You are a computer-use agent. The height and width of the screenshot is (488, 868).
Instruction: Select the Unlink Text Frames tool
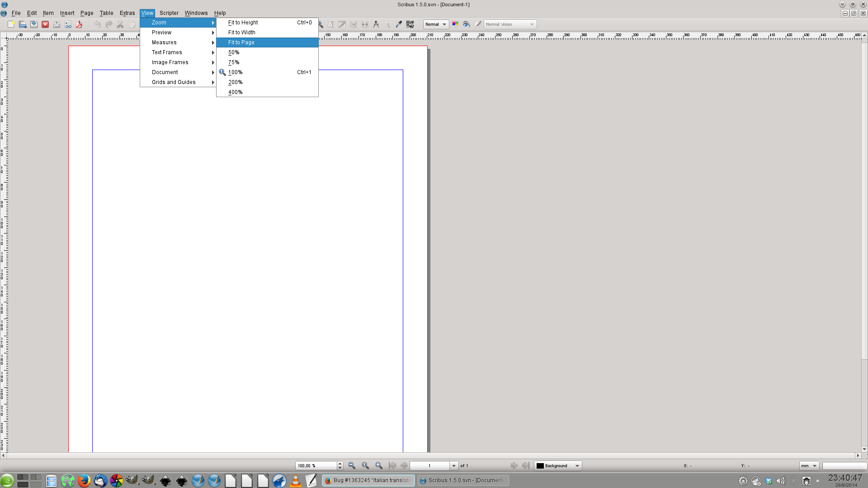[365, 24]
